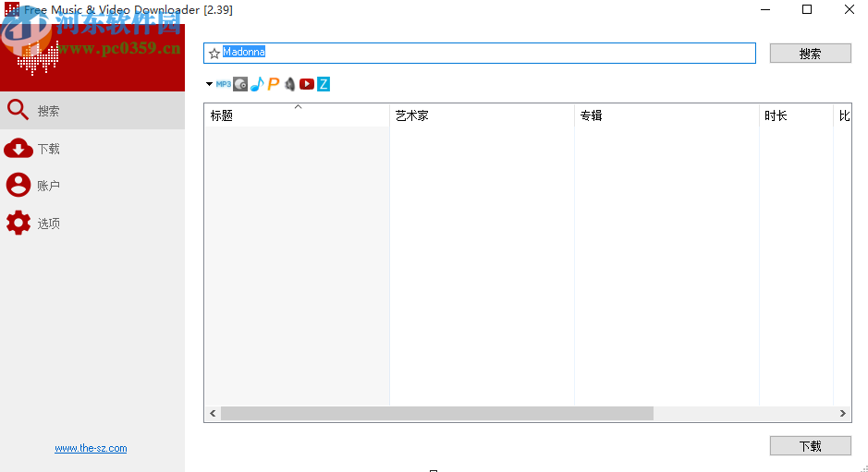Open the www.the-sz.com link
The image size is (868, 472).
(91, 448)
